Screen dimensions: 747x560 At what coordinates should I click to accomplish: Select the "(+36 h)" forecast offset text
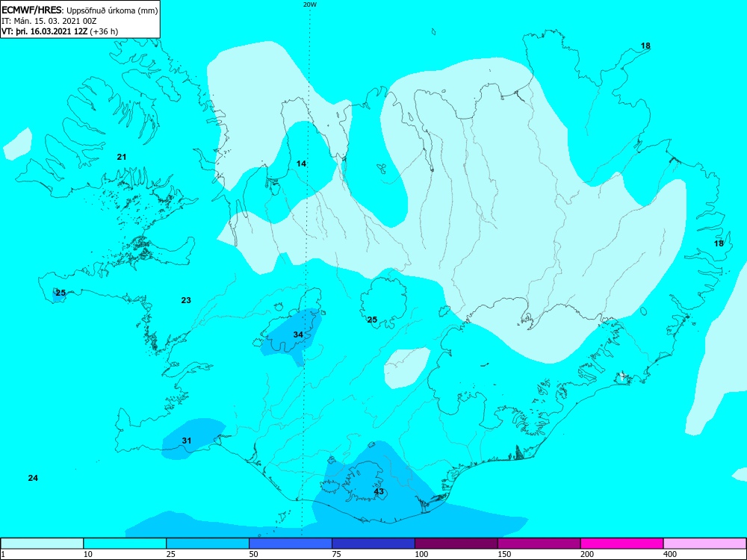point(104,31)
